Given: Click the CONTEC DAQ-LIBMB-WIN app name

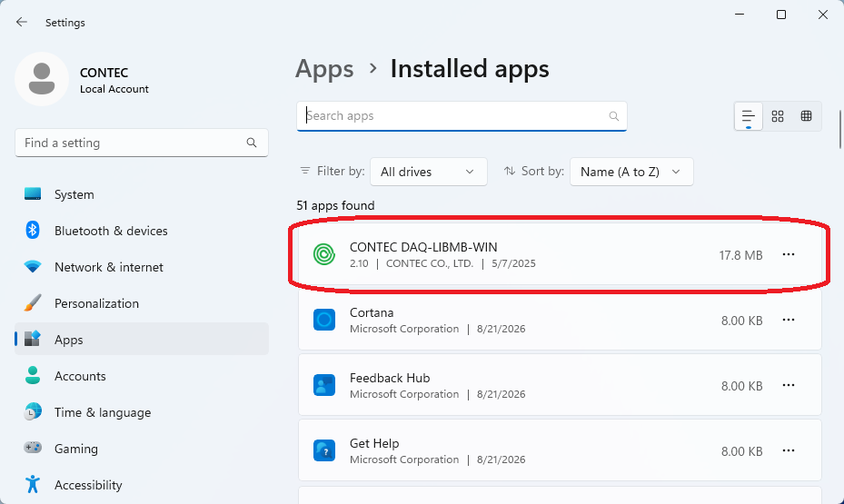Looking at the screenshot, I should pos(423,247).
